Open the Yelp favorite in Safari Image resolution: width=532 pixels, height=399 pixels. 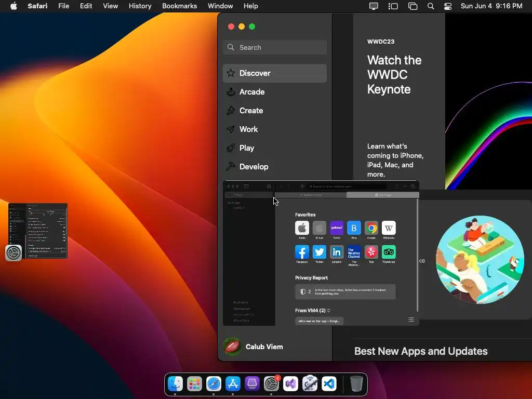point(371,252)
